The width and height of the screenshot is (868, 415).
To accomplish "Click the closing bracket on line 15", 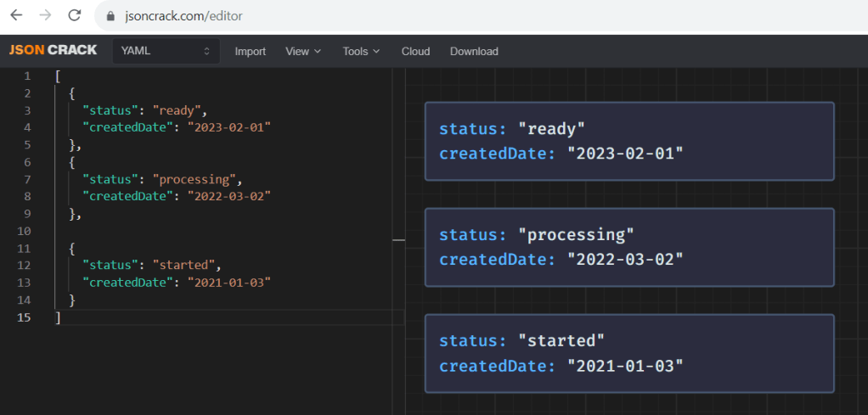I will point(57,317).
